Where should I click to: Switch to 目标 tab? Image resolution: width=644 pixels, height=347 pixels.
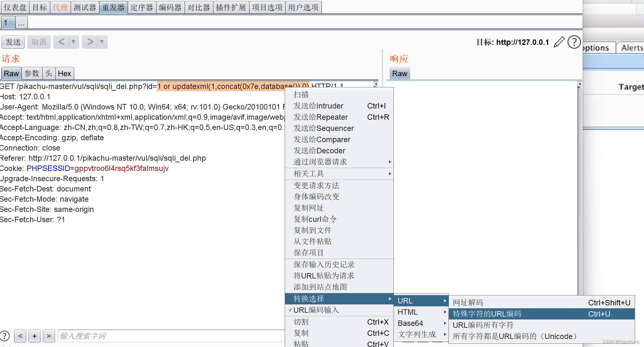pyautogui.click(x=40, y=7)
